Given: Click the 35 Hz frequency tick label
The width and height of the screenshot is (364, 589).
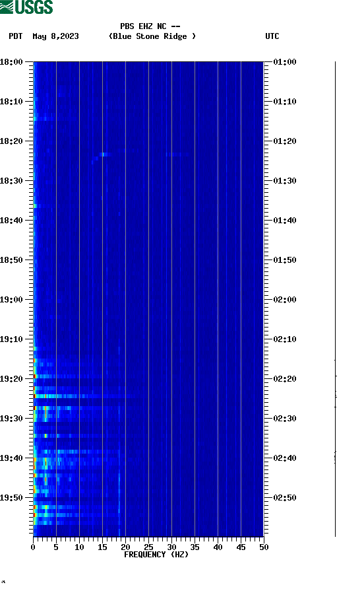Looking at the screenshot, I should [x=195, y=547].
